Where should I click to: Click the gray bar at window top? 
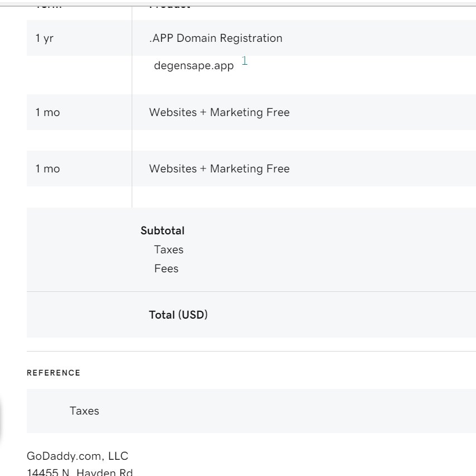238,4
